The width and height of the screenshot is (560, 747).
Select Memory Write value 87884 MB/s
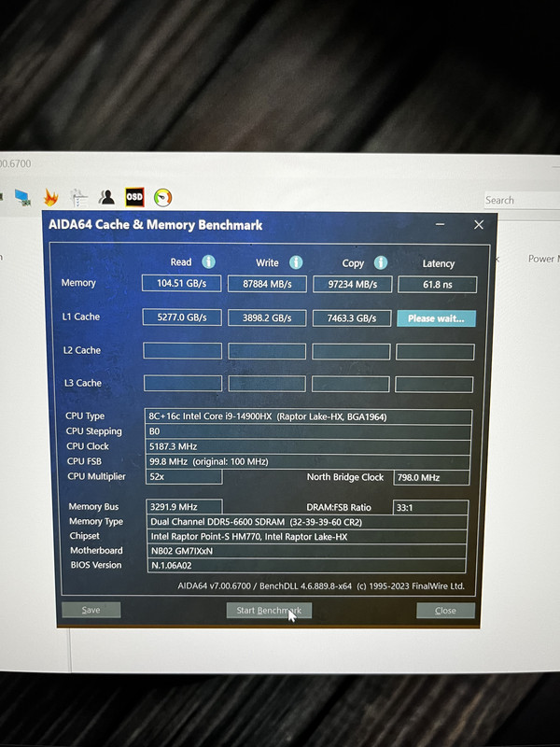[x=267, y=284]
